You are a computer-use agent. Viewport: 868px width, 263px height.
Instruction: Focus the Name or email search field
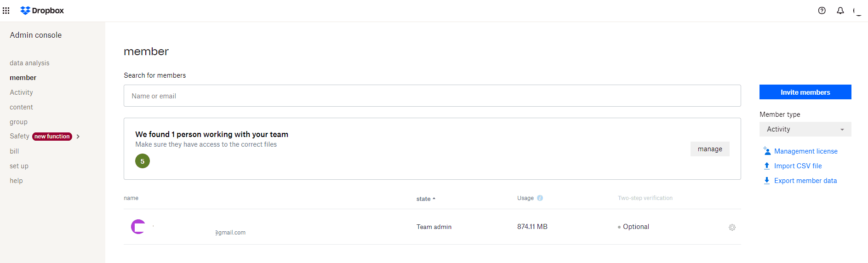[x=432, y=96]
